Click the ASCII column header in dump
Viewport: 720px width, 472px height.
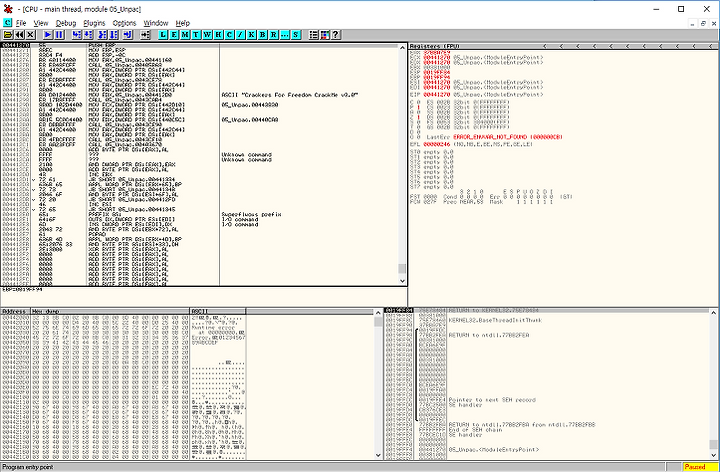click(x=218, y=311)
